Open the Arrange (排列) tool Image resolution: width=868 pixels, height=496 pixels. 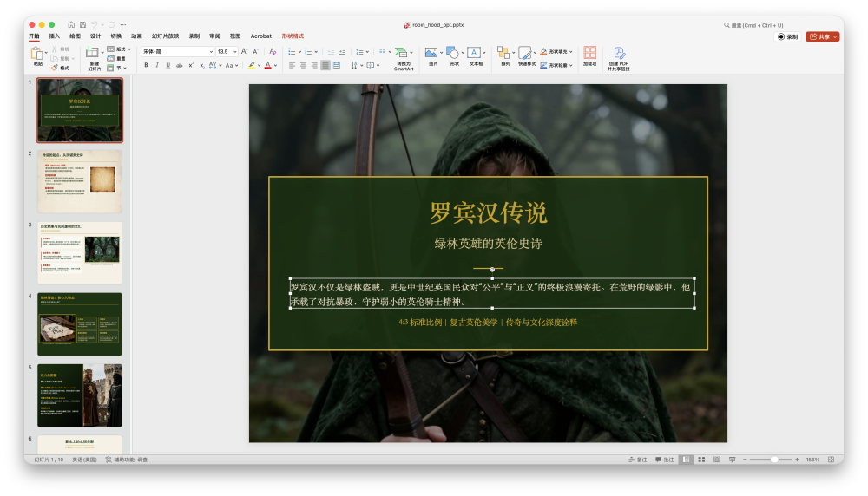[504, 53]
